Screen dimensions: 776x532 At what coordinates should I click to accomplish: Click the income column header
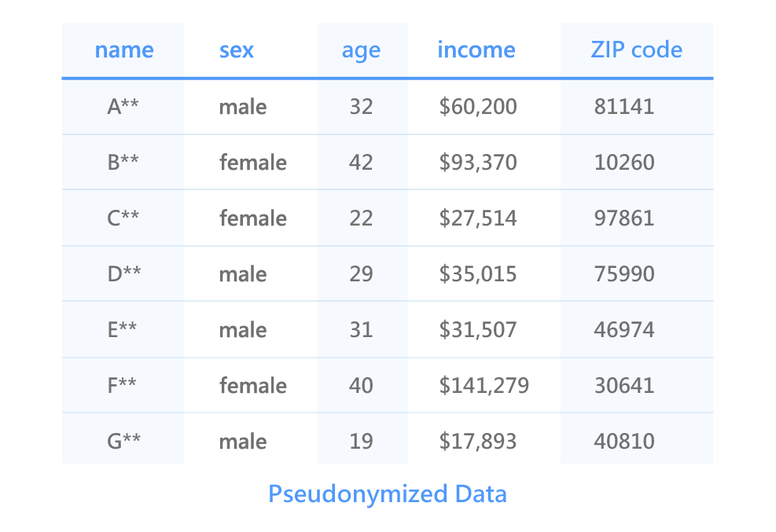coord(476,50)
